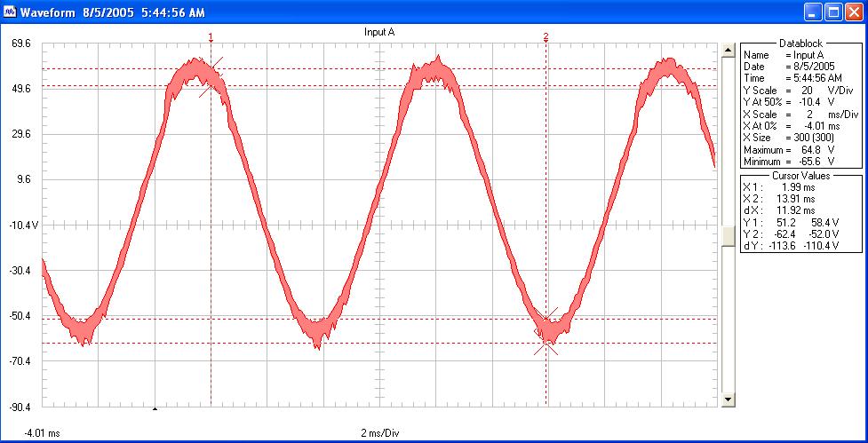The image size is (868, 443).
Task: Click the '69.6' Y-axis label
Action: (21, 44)
